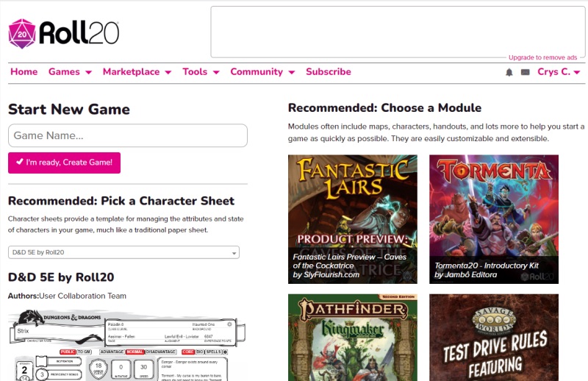
Task: Click 'Recommended: Choose a Module' heading
Action: coord(384,107)
